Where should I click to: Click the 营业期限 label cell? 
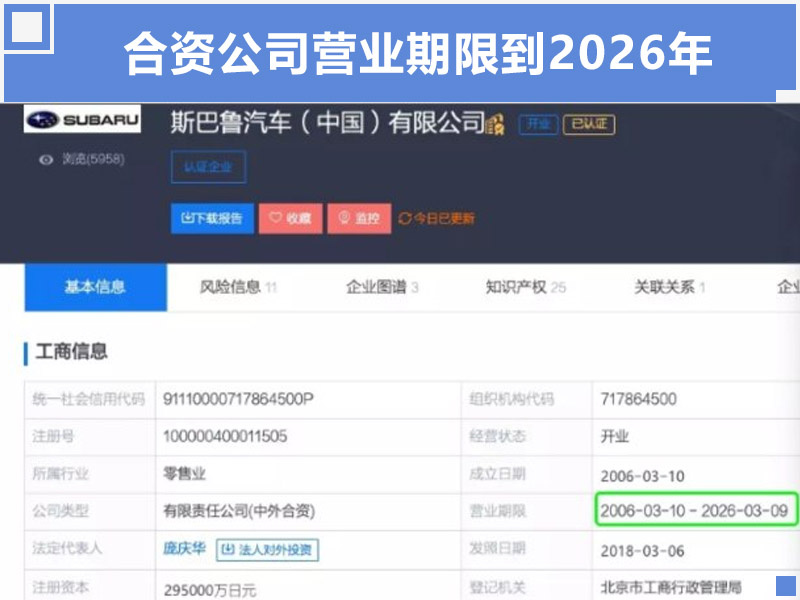[526, 511]
